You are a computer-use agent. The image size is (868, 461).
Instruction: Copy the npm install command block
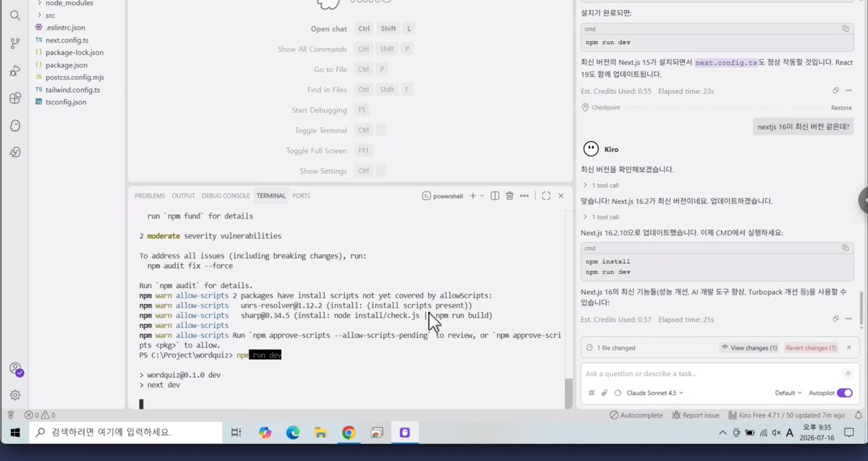click(846, 248)
